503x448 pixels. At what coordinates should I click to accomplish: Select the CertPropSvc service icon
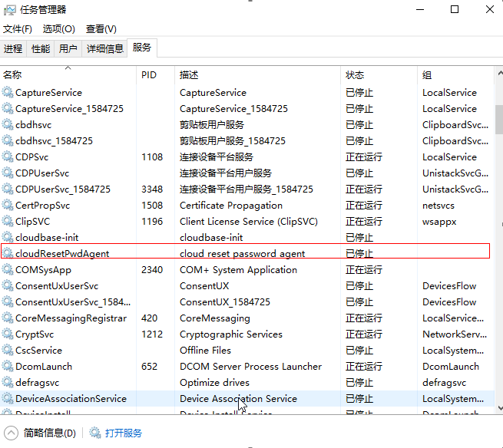coord(8,206)
